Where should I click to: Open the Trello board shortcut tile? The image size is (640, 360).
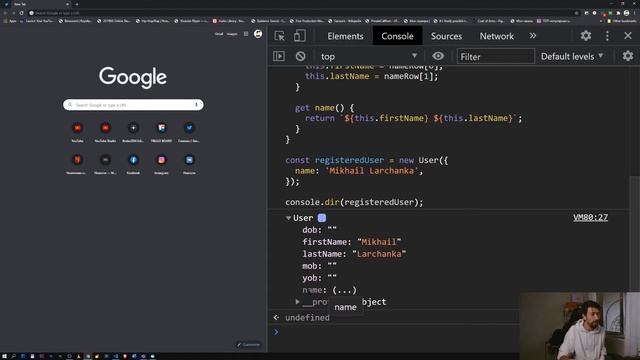tap(161, 132)
